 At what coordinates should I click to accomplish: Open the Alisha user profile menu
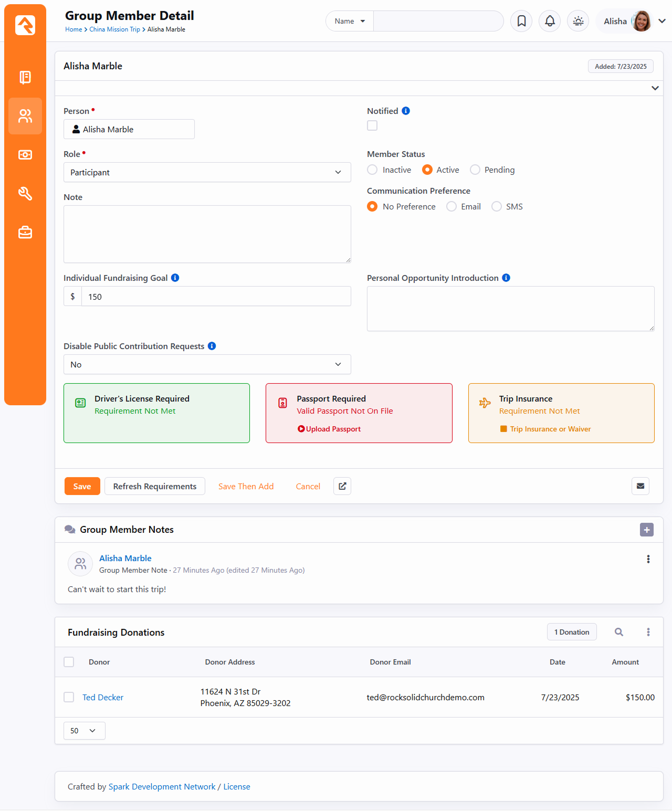634,21
